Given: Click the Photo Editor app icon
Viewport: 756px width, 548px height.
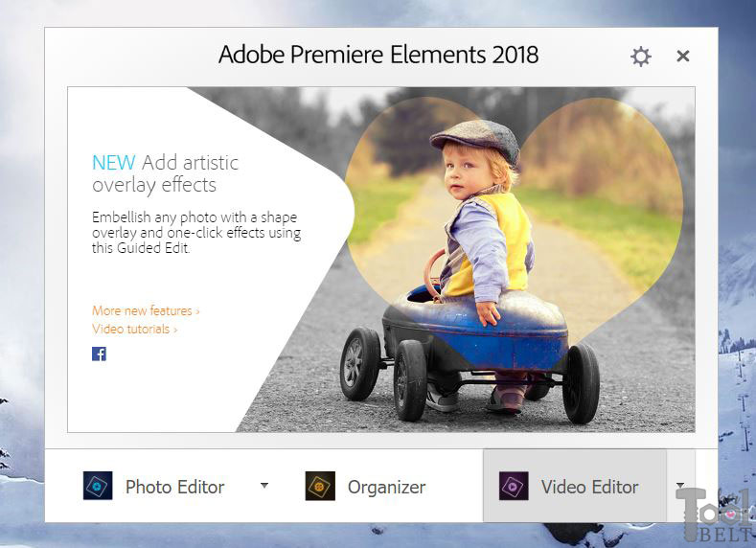Looking at the screenshot, I should tap(98, 486).
